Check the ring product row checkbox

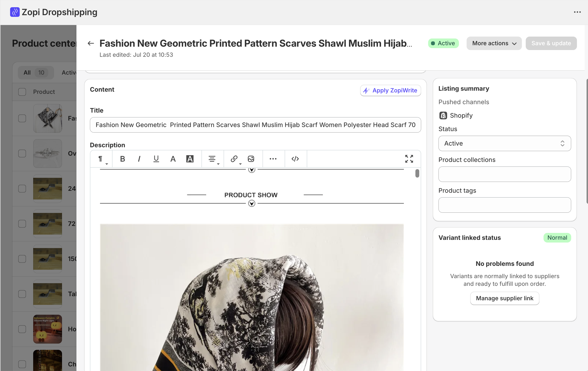22,154
